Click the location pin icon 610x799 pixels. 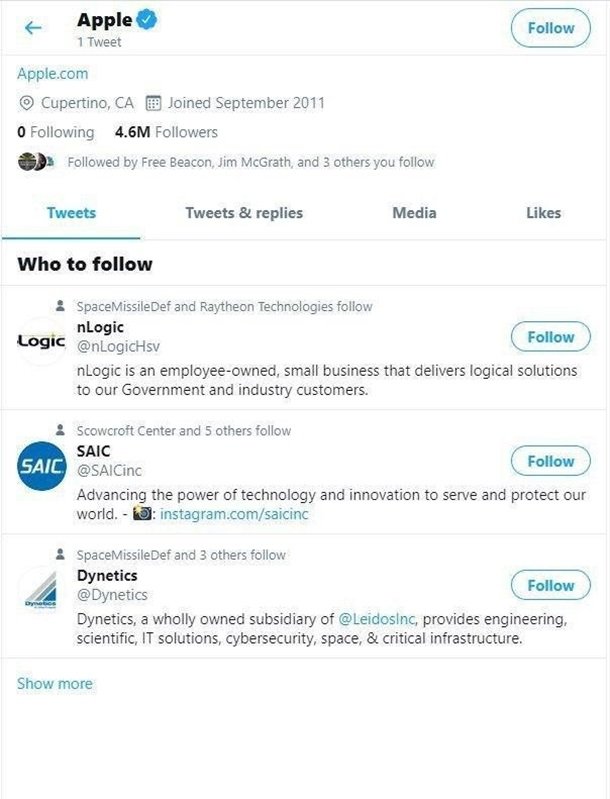26,103
